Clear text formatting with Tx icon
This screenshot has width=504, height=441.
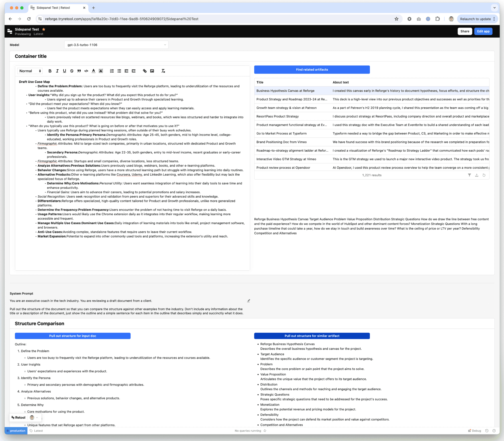click(163, 71)
